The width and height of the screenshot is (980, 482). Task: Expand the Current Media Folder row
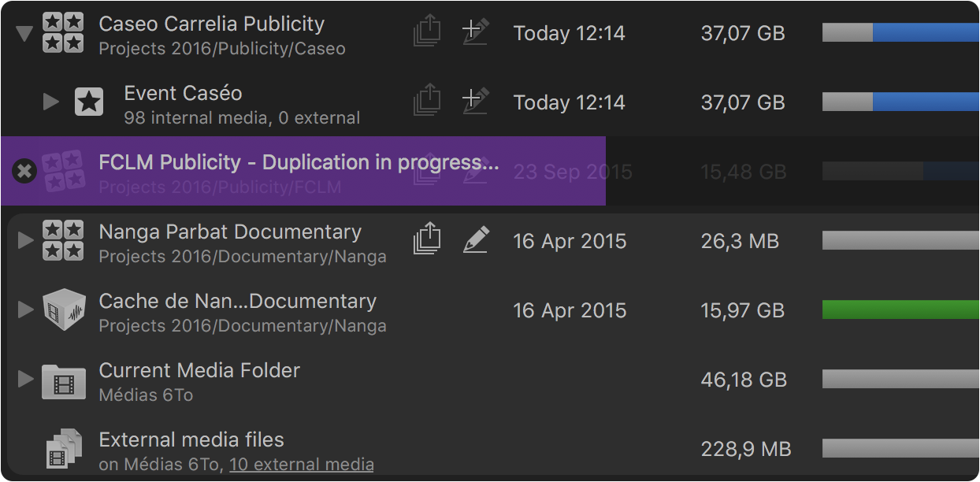coord(26,379)
